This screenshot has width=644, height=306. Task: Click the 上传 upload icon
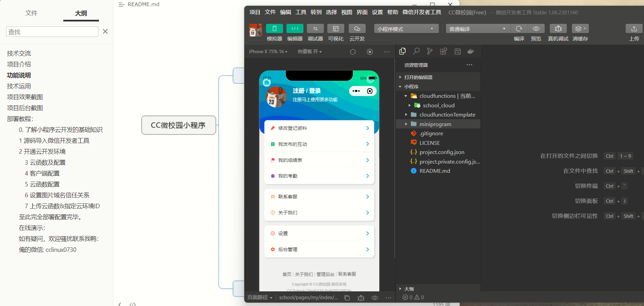tap(634, 29)
